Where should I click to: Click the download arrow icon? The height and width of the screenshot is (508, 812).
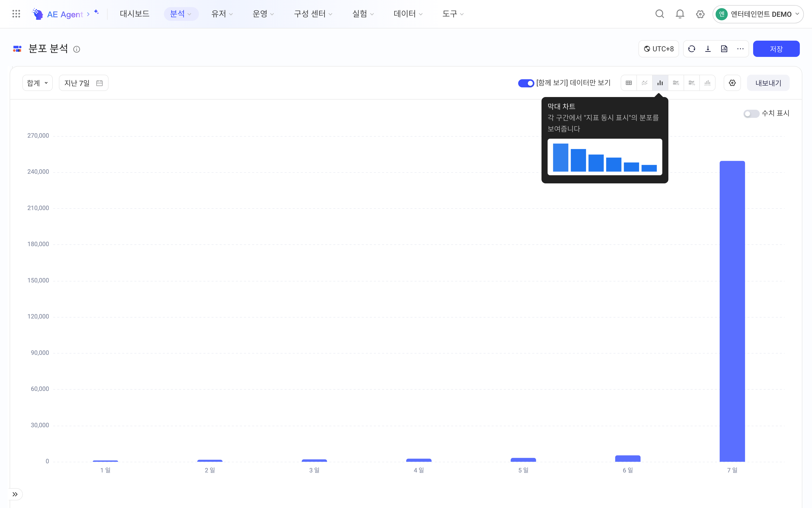(x=708, y=49)
